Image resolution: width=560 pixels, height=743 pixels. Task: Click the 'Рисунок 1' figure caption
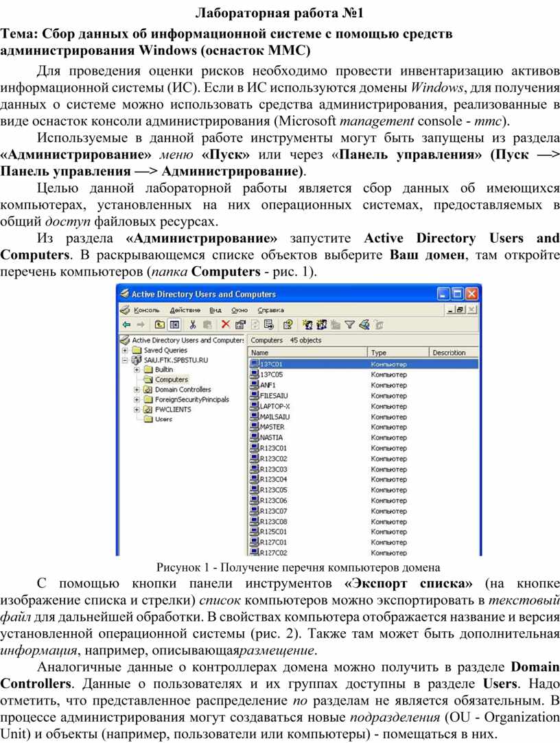pyautogui.click(x=299, y=567)
